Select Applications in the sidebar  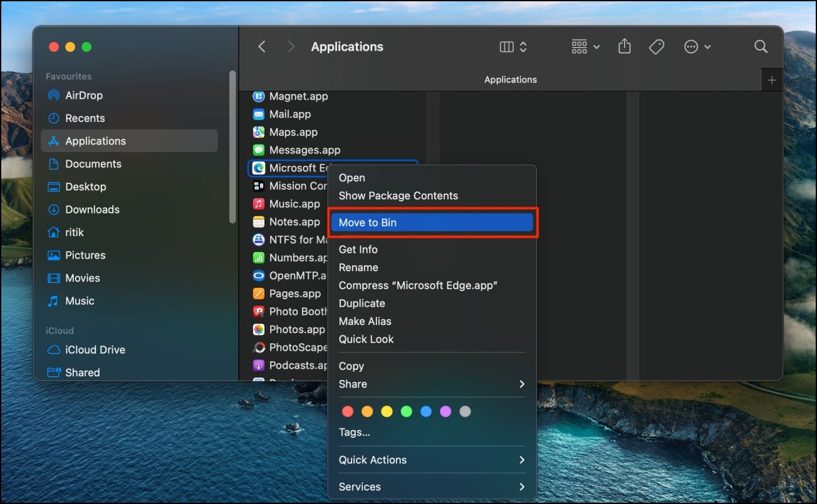coord(129,141)
